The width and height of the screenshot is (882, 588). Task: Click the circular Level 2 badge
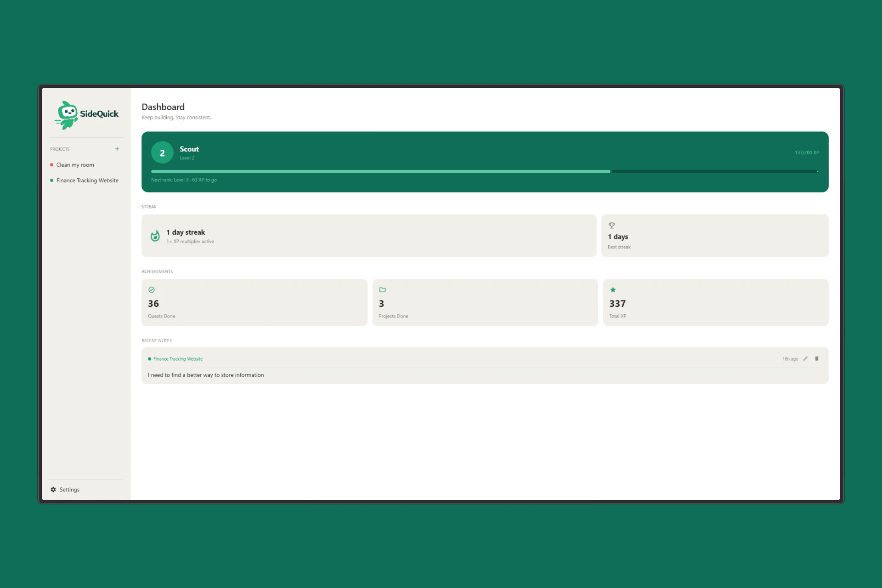tap(162, 152)
